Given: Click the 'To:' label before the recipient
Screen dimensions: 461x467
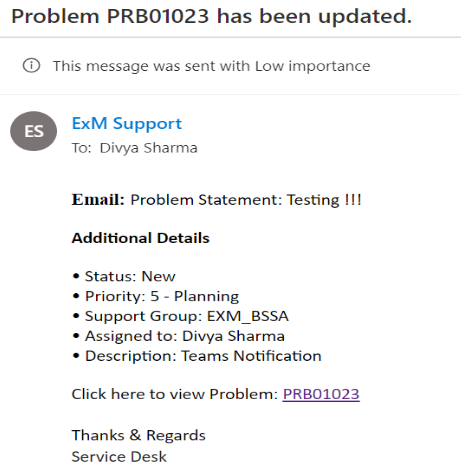Looking at the screenshot, I should point(82,148).
